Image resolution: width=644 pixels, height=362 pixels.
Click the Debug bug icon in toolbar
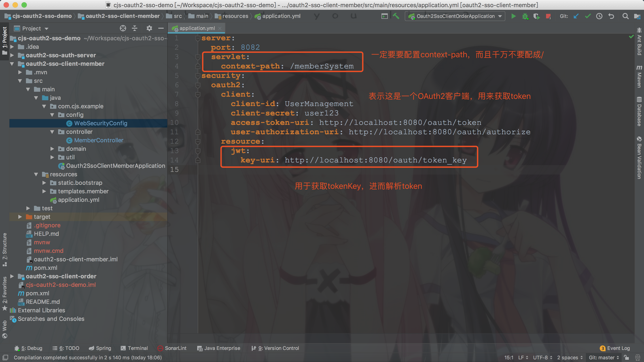[x=525, y=16]
